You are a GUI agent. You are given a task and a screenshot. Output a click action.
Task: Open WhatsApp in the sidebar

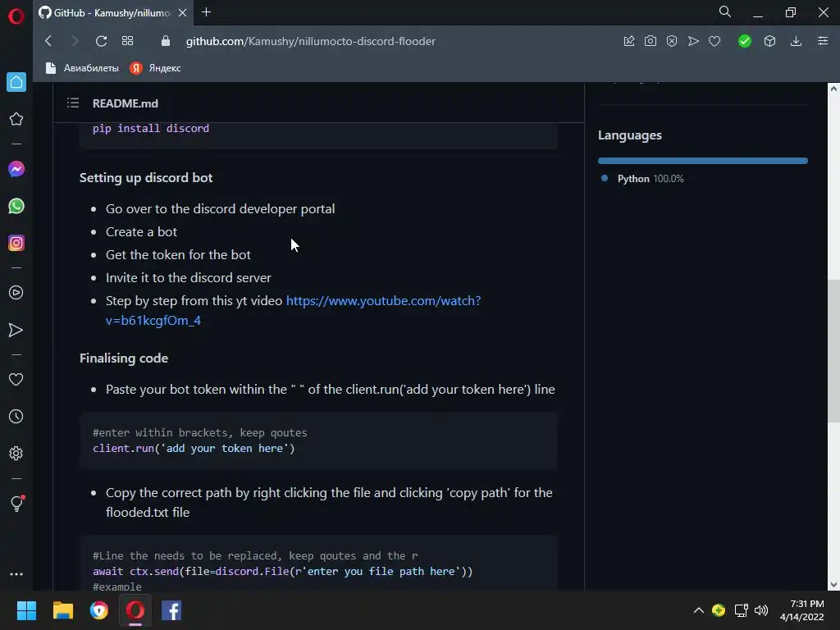16,206
